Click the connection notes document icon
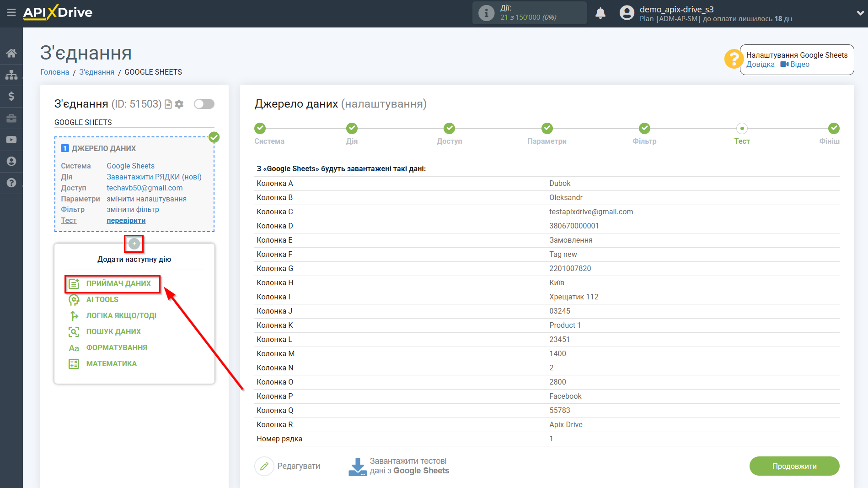The height and width of the screenshot is (488, 868). pos(168,104)
